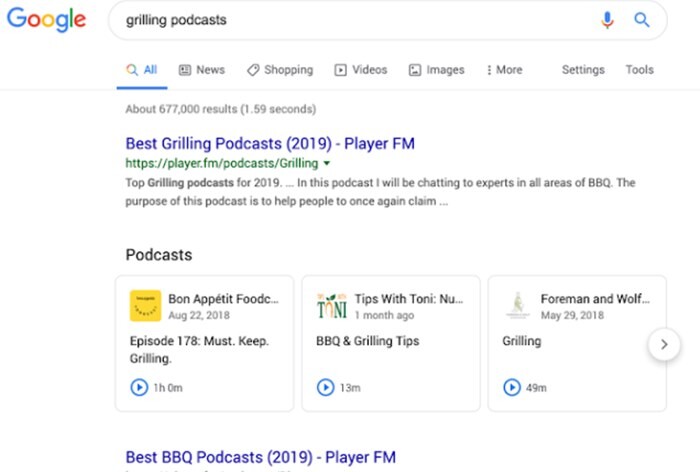Open the More search categories menu

504,70
